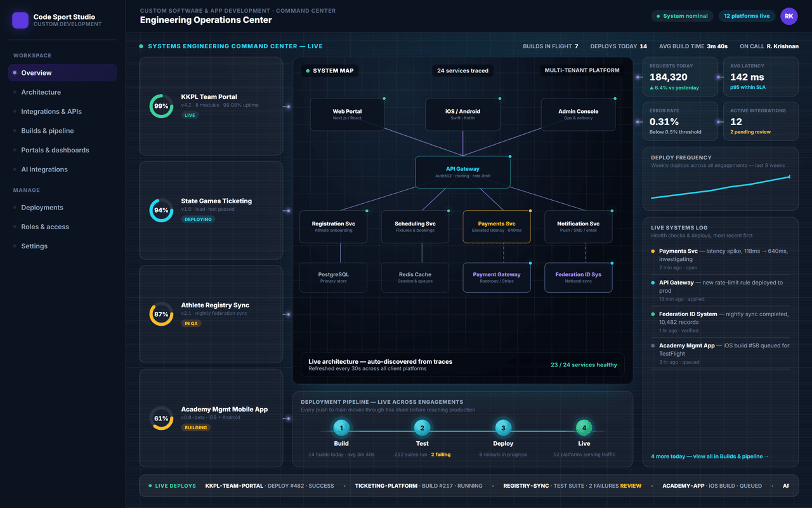This screenshot has height=508, width=812.
Task: Click ACADEMY-APP iOS build queued ticker item
Action: tap(712, 486)
